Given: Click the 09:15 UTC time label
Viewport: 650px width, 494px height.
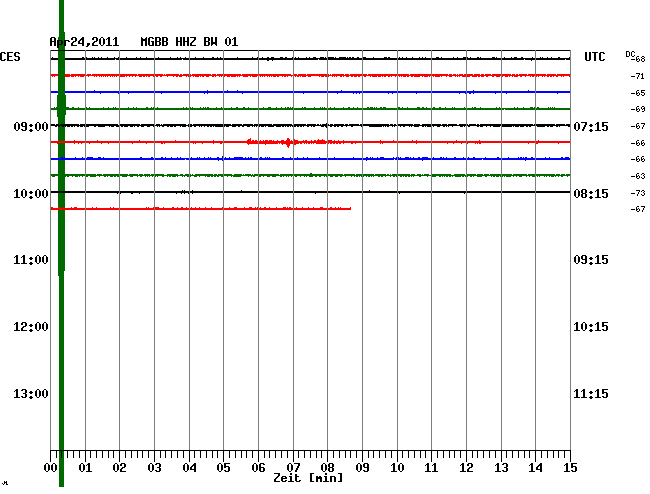Looking at the screenshot, I should click(x=591, y=260).
